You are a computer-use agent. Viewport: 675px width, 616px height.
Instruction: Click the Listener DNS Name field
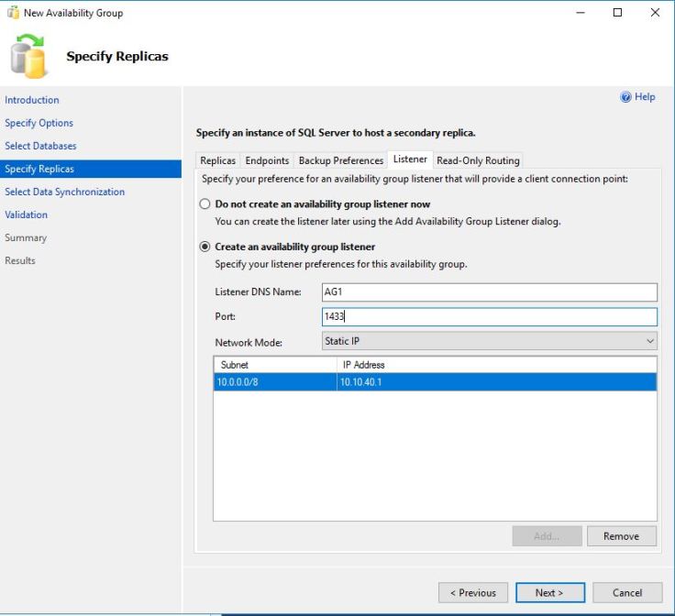(489, 292)
